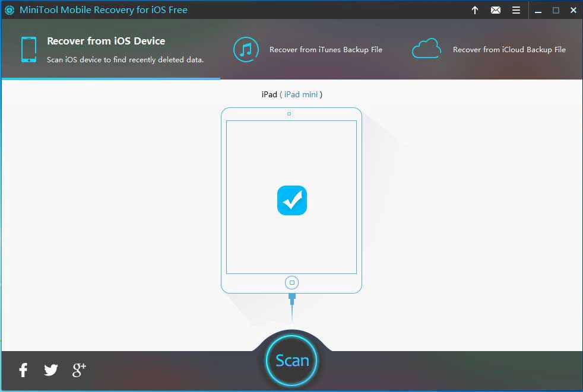Open the Google Plus share icon
The width and height of the screenshot is (583, 392).
coord(79,369)
